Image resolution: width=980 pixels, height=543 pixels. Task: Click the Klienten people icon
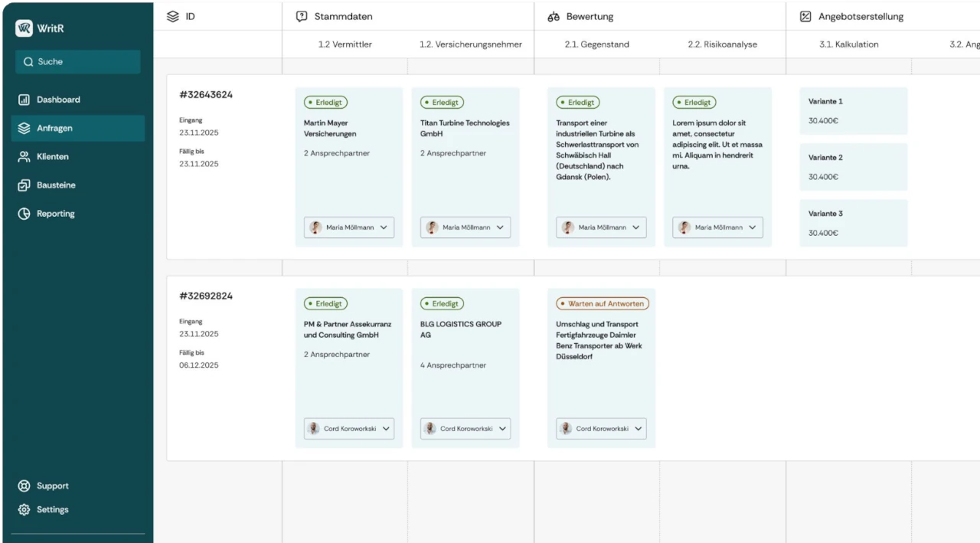pyautogui.click(x=24, y=156)
